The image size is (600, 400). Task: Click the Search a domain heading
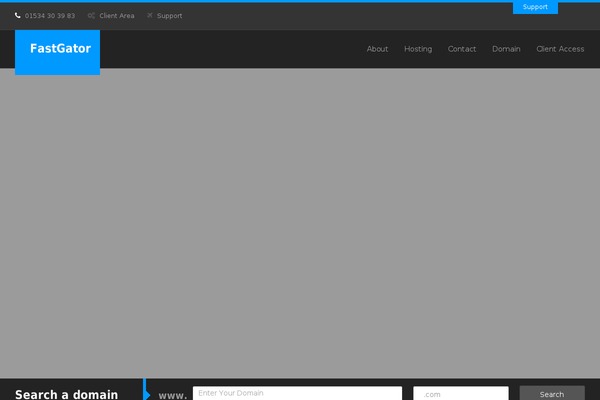(67, 394)
